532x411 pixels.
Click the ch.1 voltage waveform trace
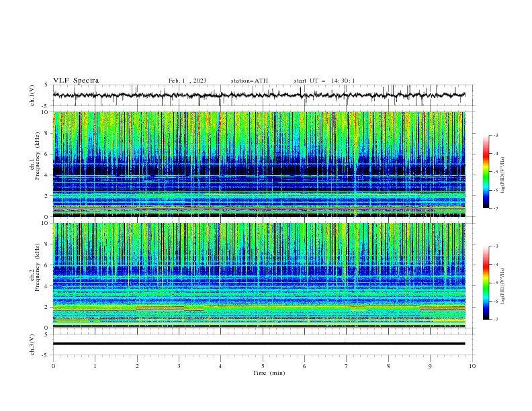pos(259,95)
